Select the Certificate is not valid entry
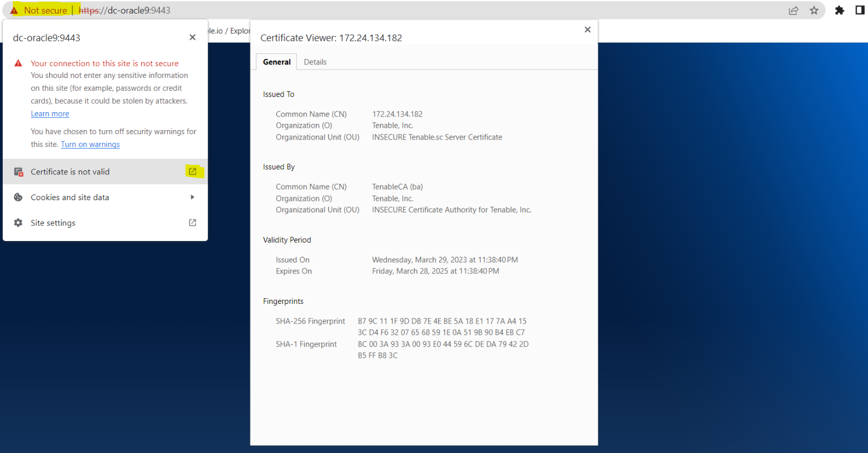The width and height of the screenshot is (868, 453). coord(105,172)
